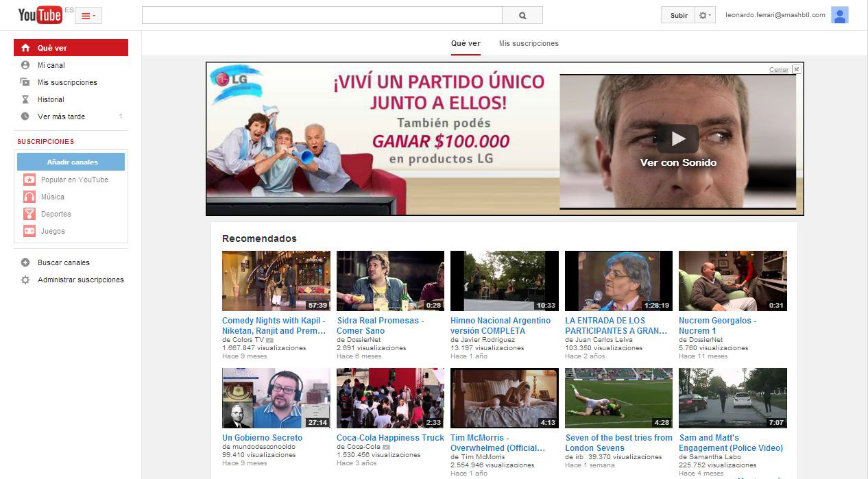Click the Ver más tarde clock icon
This screenshot has height=479, width=868.
pyautogui.click(x=25, y=116)
